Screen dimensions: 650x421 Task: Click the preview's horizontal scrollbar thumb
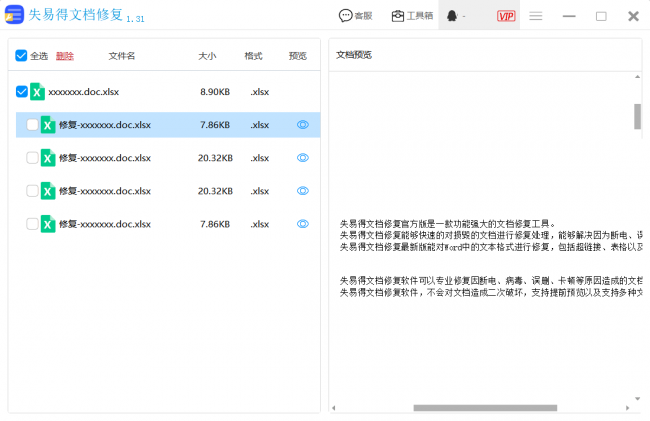pyautogui.click(x=485, y=408)
